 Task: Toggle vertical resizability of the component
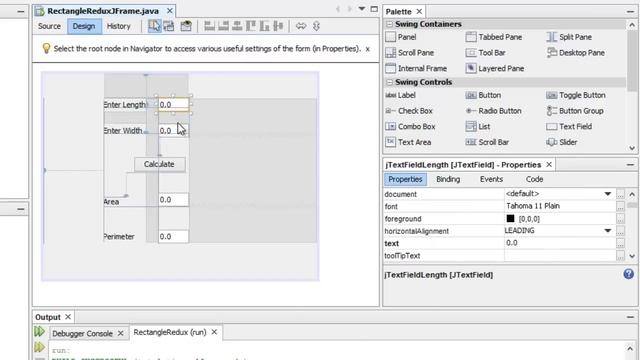[x=316, y=26]
